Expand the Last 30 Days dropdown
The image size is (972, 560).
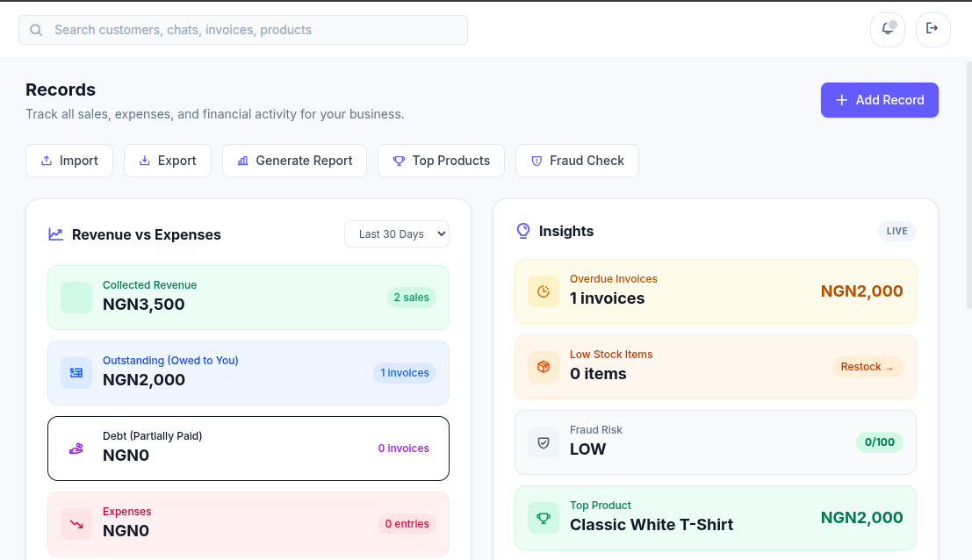(x=397, y=234)
